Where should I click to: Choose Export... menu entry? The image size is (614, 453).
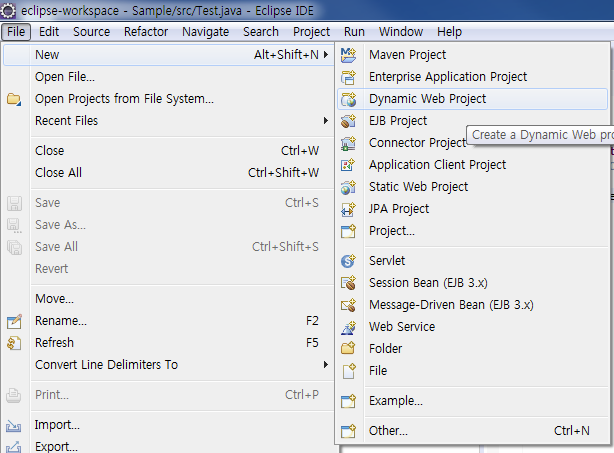pos(168,446)
